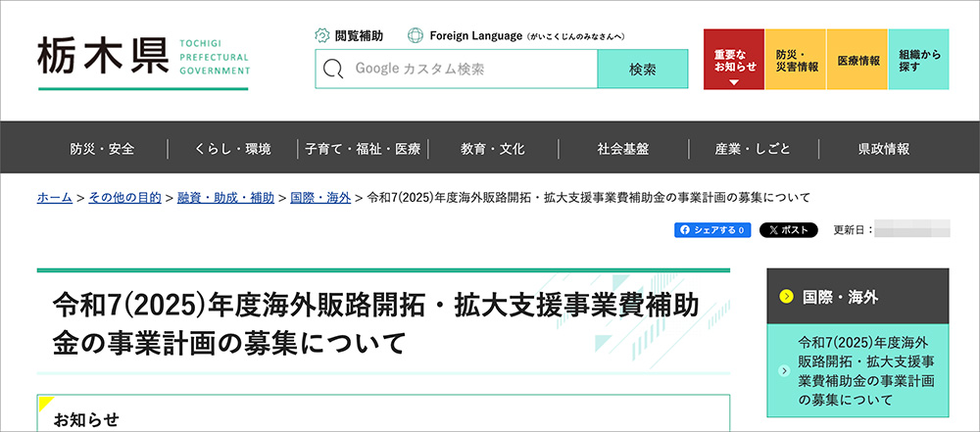Select 社会基盤 navigation menu
Screen dimensions: 980x432
point(623,150)
